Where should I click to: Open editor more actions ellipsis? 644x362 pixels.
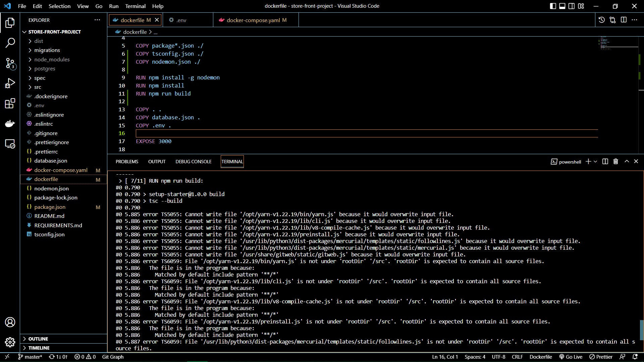[634, 20]
